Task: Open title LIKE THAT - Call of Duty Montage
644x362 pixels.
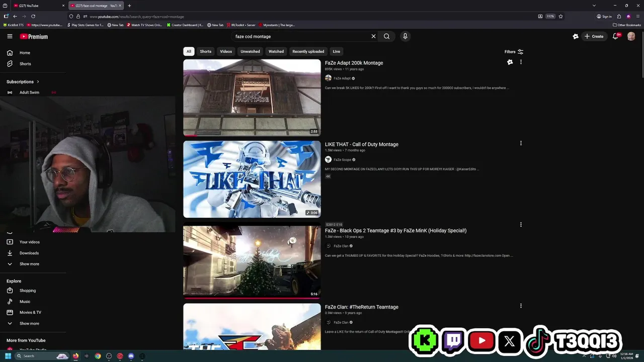Action: click(x=361, y=144)
